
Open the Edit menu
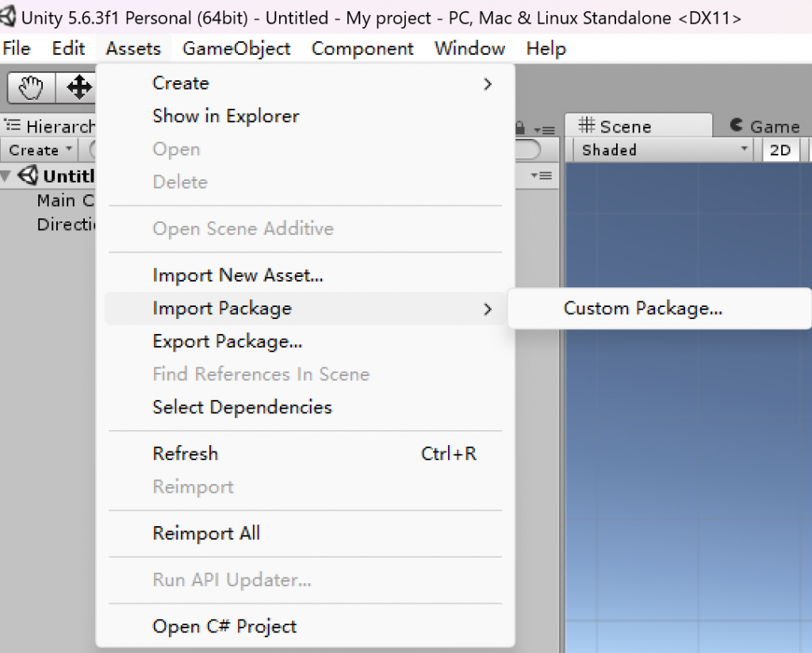pyautogui.click(x=68, y=48)
